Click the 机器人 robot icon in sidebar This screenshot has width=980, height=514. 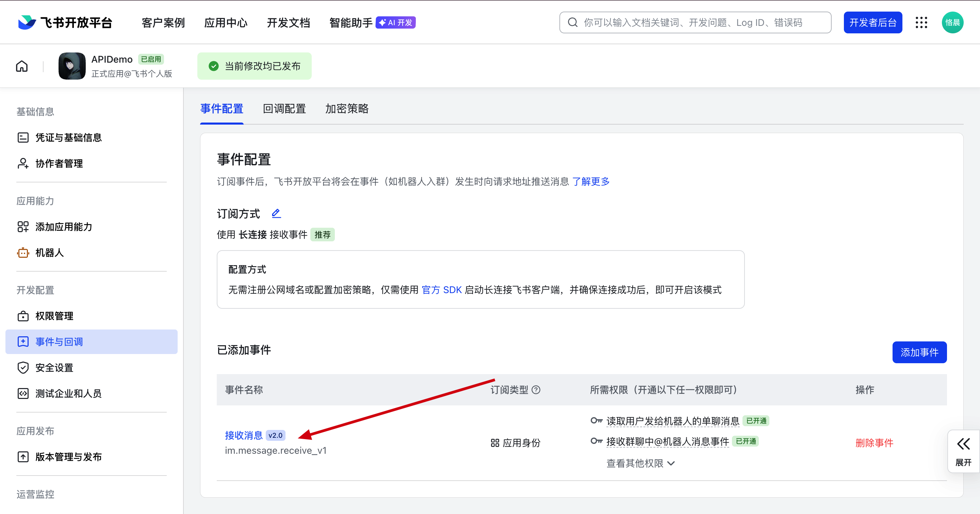tap(23, 253)
